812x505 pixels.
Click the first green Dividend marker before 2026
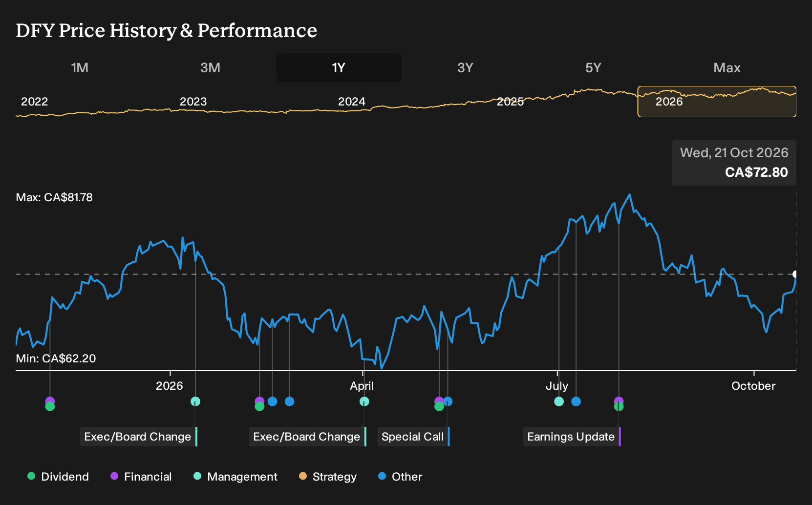[x=50, y=407]
